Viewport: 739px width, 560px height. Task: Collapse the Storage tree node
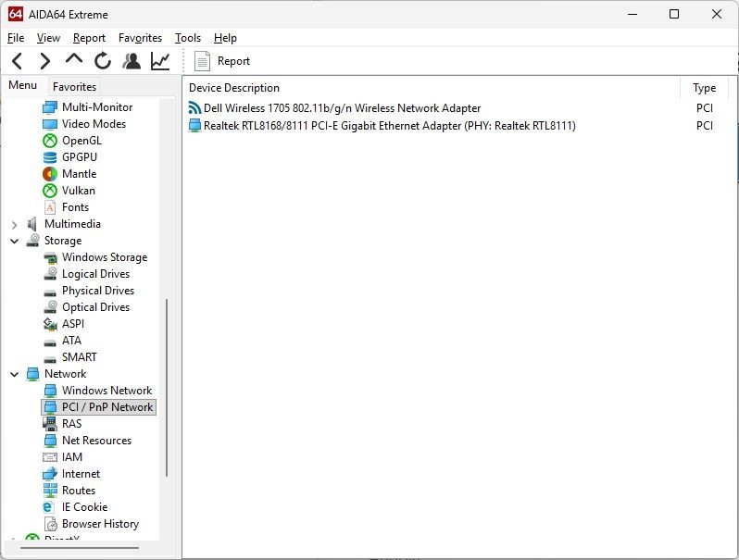[x=14, y=242]
